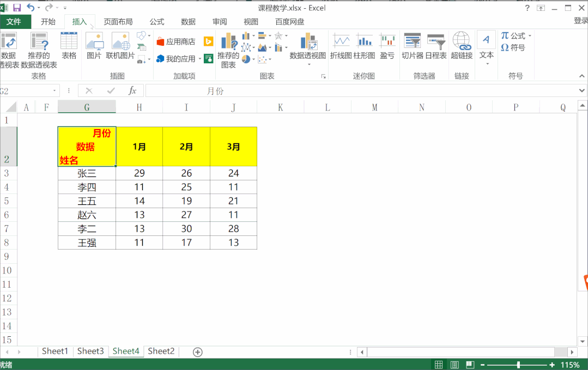
Task: Insert a line sparkline (折线图)
Action: click(341, 46)
